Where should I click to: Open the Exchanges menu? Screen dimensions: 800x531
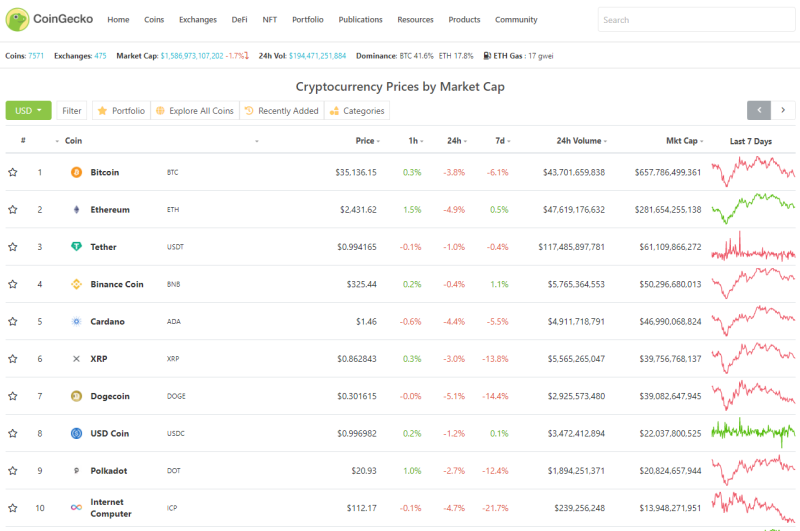[198, 19]
